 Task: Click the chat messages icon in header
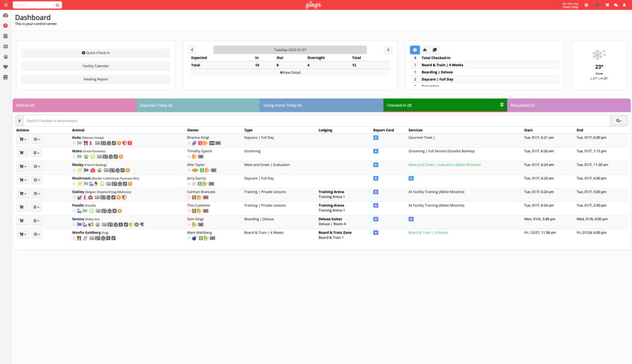tap(616, 5)
